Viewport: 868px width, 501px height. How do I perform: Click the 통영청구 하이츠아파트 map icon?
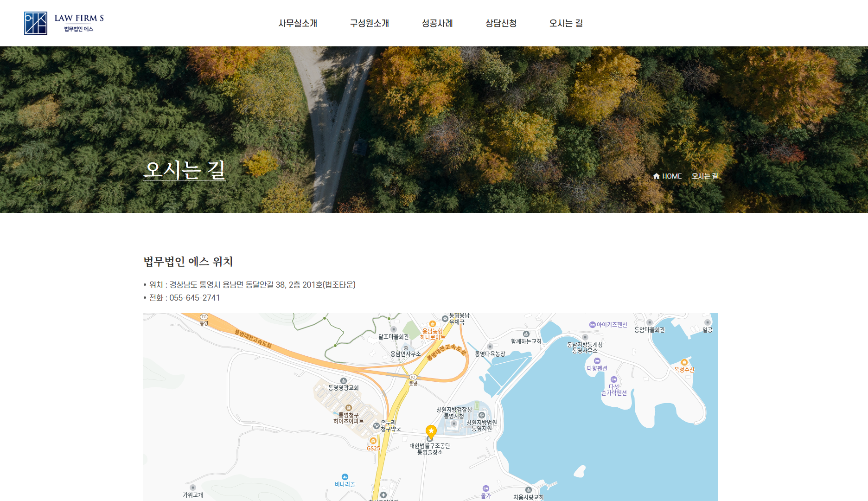coord(349,408)
